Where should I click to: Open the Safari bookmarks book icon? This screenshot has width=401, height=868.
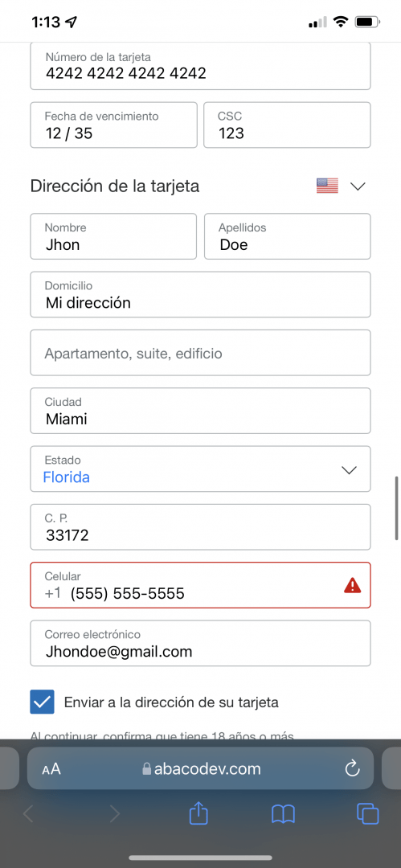click(x=283, y=813)
